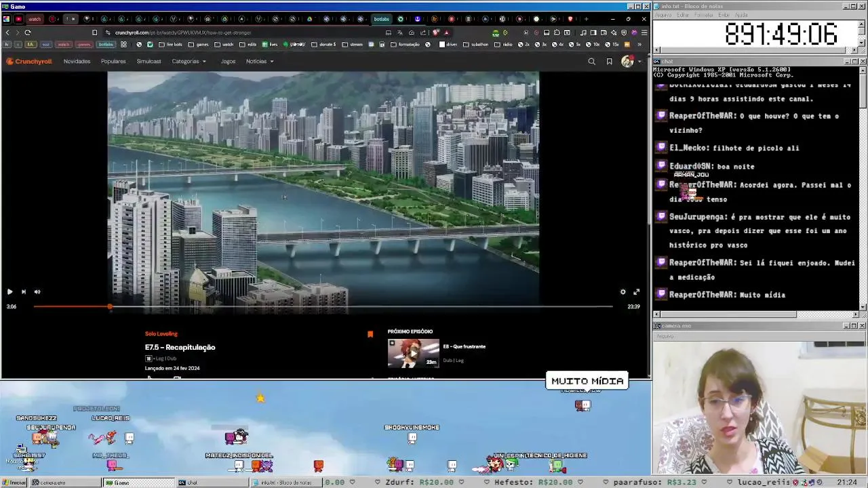Switch to info.txt Bloco de notas taskbar
868x488 pixels.
tap(285, 483)
